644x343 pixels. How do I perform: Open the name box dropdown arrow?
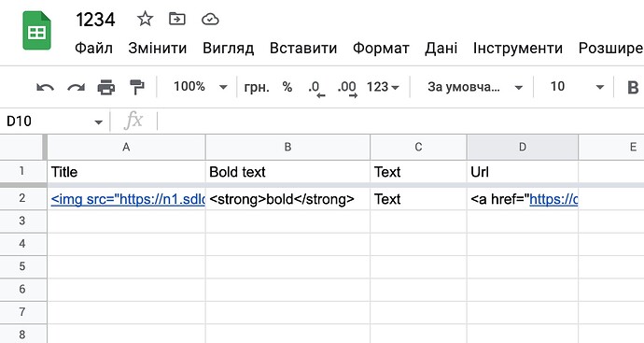pyautogui.click(x=98, y=122)
